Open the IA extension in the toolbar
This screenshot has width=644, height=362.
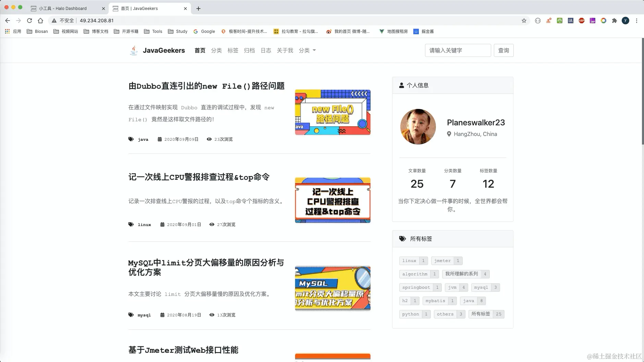click(x=570, y=21)
